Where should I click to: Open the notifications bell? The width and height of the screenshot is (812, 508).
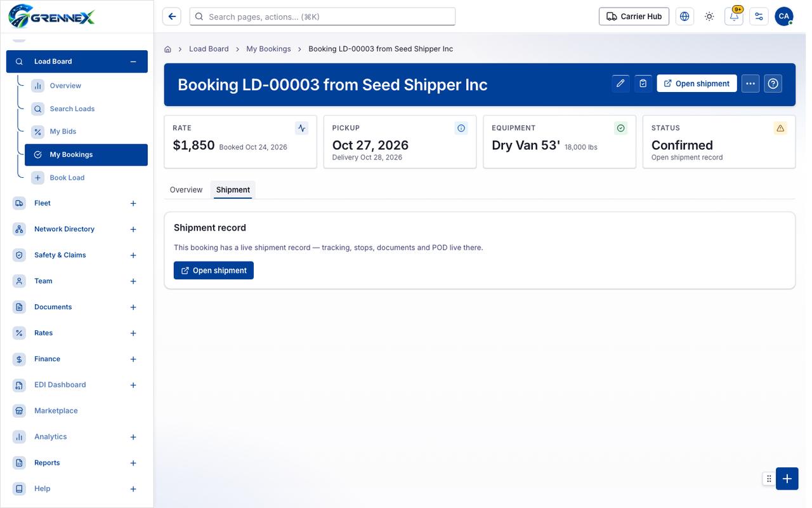point(734,17)
